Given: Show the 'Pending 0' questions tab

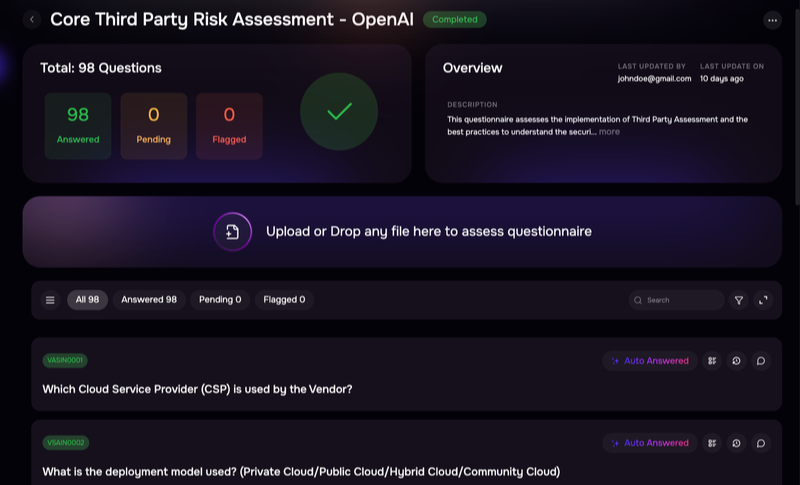Looking at the screenshot, I should pos(220,300).
